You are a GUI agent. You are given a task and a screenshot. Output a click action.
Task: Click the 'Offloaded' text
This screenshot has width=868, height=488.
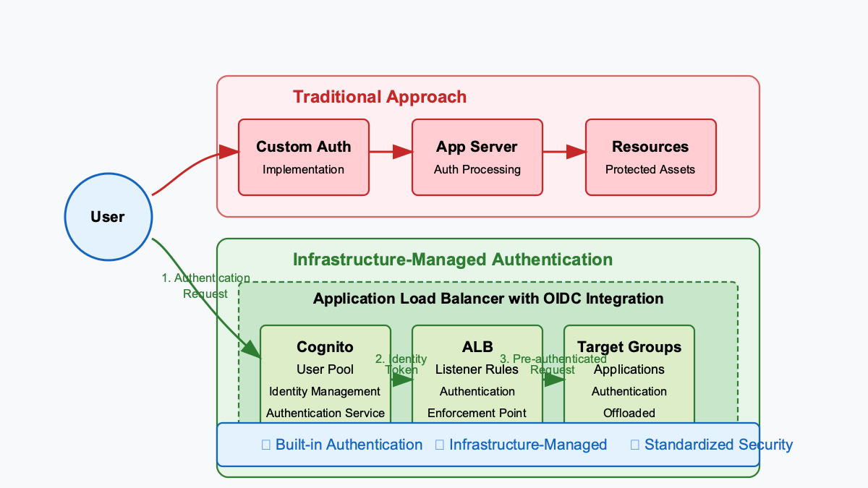click(x=629, y=414)
